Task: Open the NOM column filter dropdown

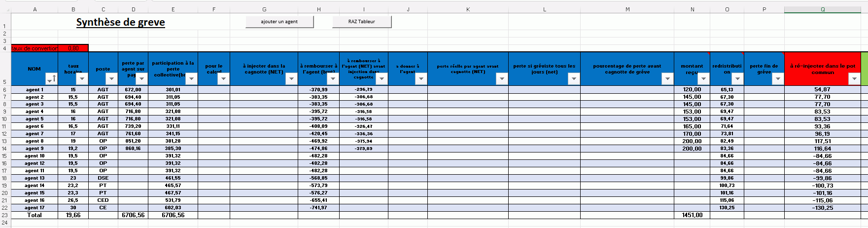Action: click(x=51, y=79)
